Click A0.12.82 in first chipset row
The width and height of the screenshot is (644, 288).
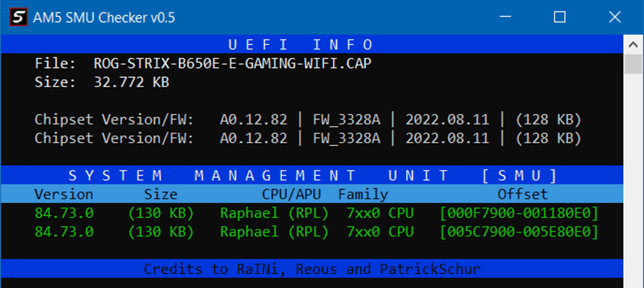tap(254, 120)
